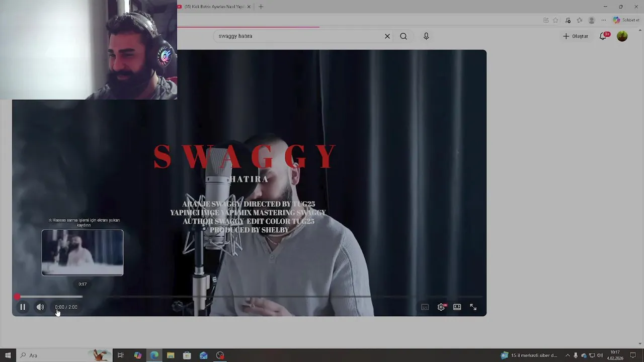Launch Copilot from the taskbar
Screen dimensions: 644x362
point(137,355)
